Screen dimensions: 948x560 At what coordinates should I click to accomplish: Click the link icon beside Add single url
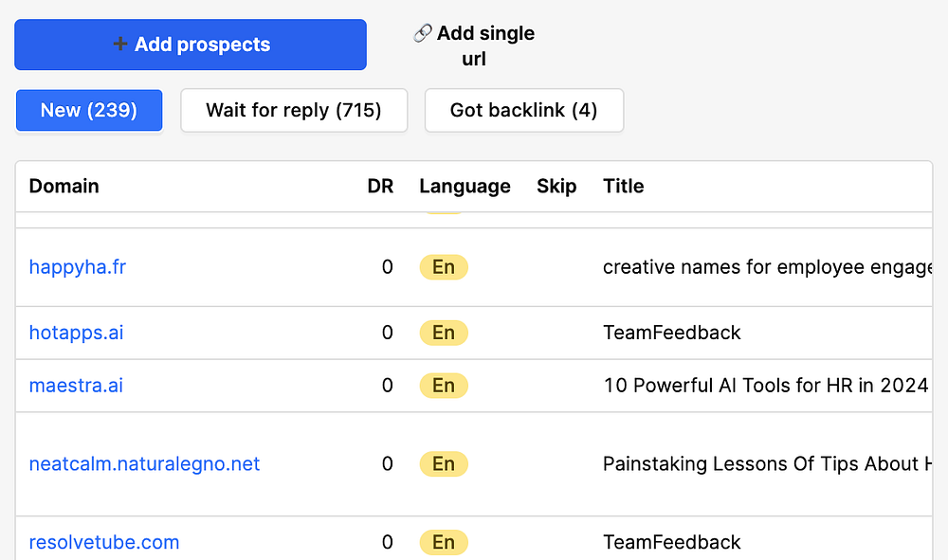423,33
